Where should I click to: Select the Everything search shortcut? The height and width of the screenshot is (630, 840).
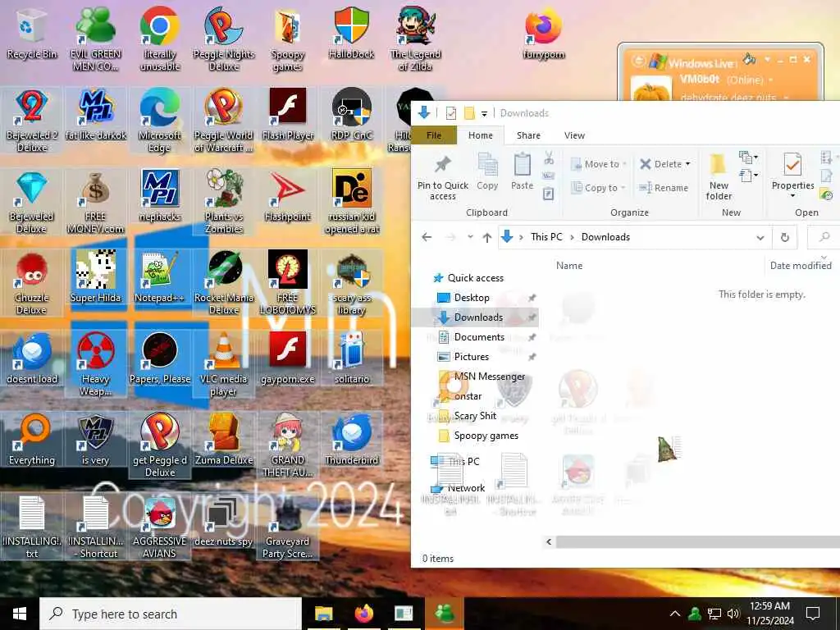(x=32, y=440)
